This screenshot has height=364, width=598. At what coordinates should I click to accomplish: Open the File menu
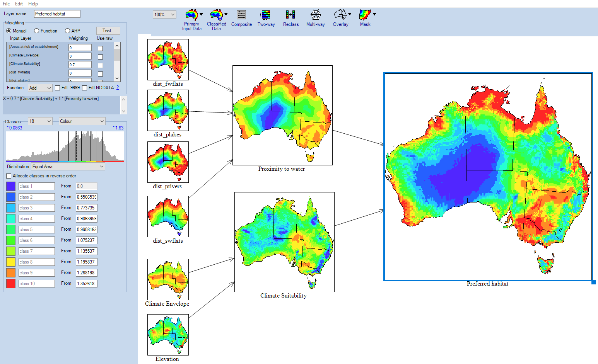coord(6,3)
